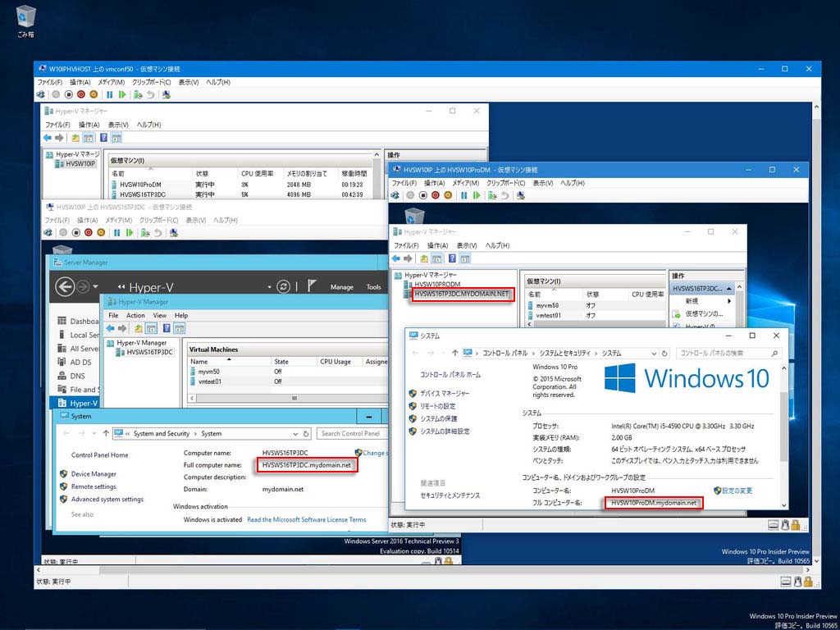Pause the HVSWS16TP3DC virtual machine
The height and width of the screenshot is (630, 840).
click(116, 232)
